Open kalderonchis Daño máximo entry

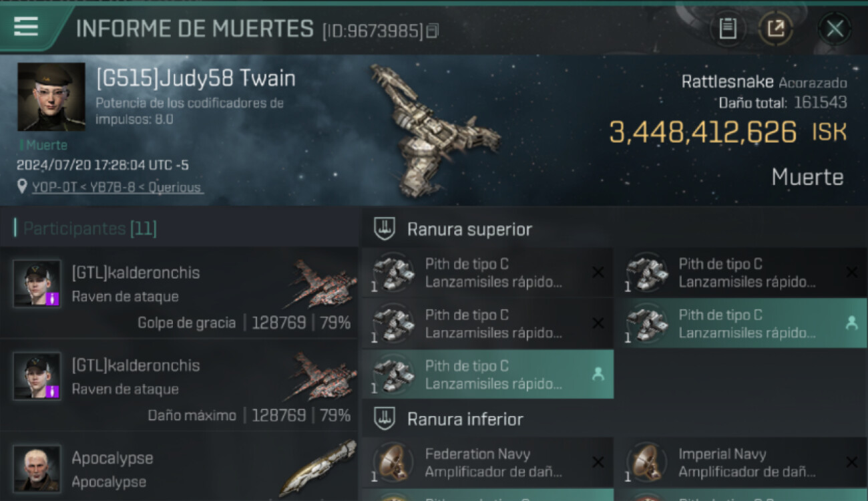click(x=179, y=385)
